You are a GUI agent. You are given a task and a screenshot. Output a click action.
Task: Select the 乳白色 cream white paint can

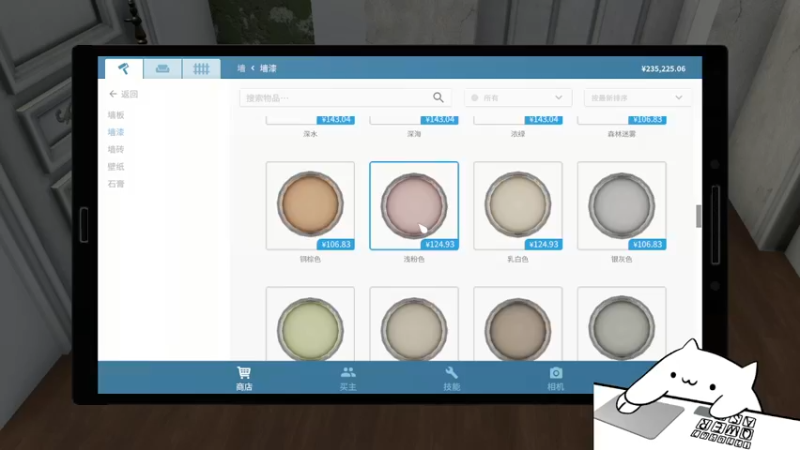(x=518, y=206)
